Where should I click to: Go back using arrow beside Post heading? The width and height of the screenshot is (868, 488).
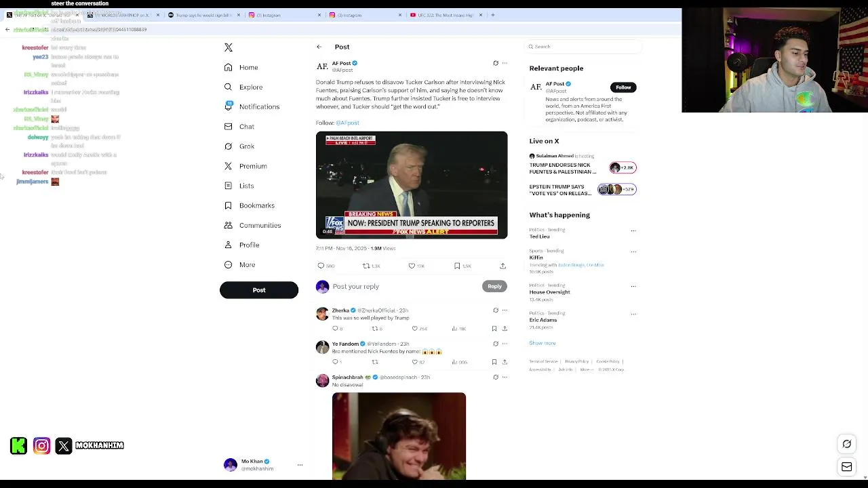(319, 47)
